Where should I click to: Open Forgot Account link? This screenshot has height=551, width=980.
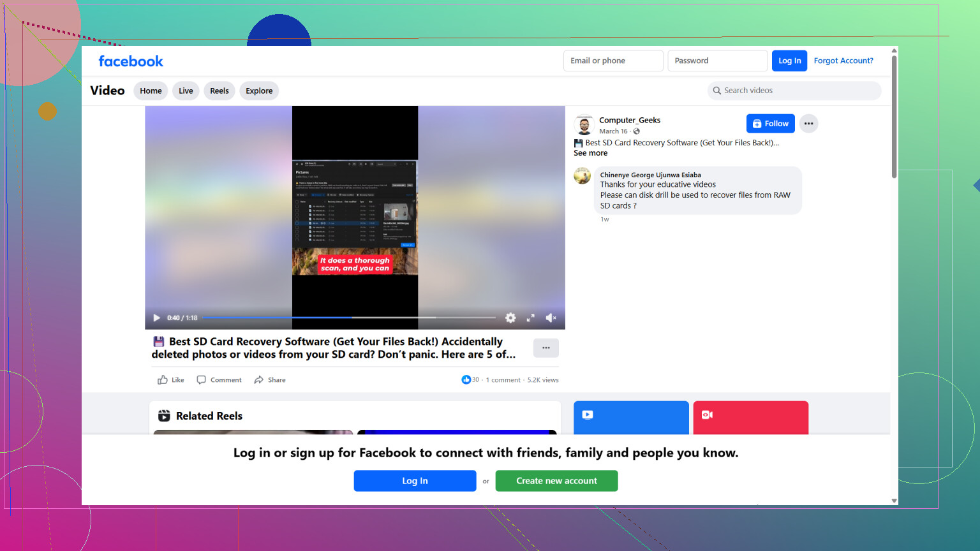click(843, 61)
